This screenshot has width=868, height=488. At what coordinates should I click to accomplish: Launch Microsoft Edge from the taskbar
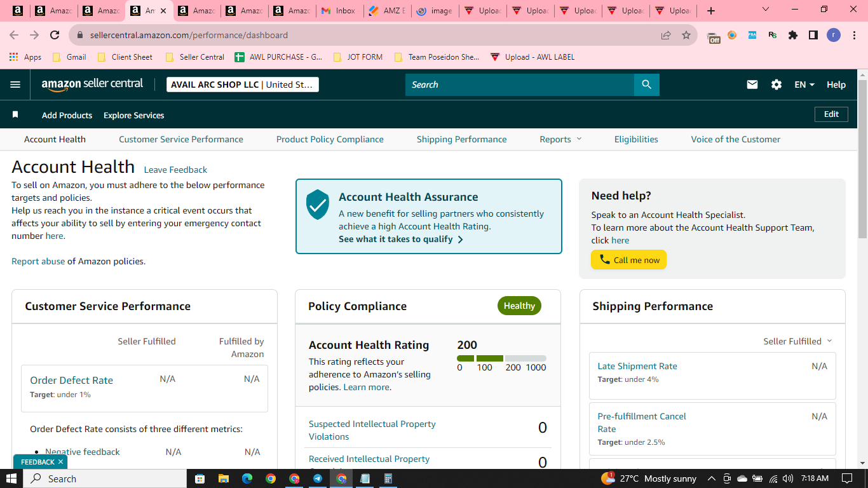tap(247, 478)
